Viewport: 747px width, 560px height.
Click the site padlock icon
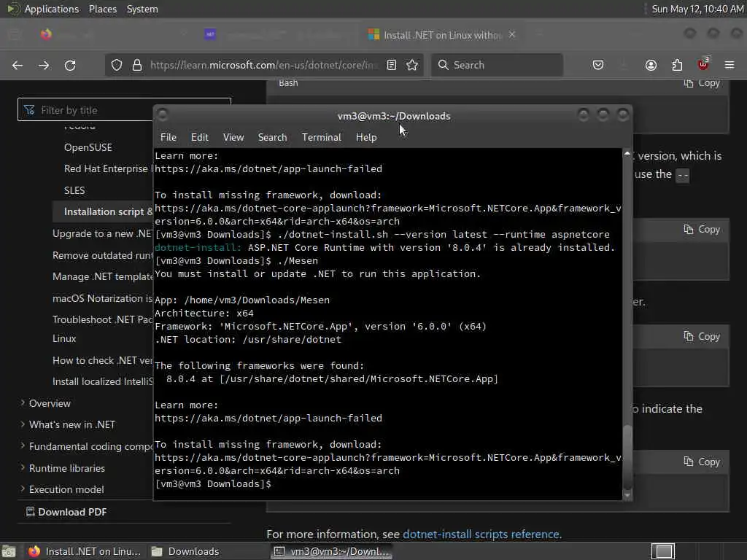[137, 65]
